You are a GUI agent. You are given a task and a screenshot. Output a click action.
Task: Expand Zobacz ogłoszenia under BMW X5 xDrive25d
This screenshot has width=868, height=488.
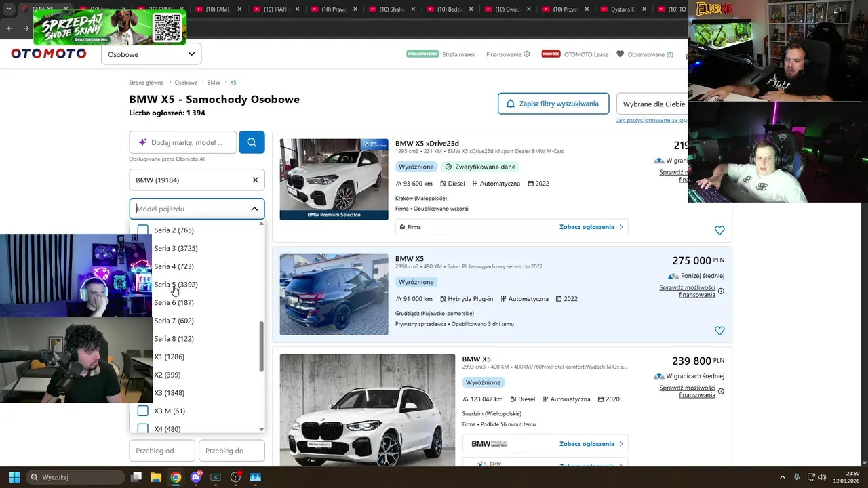pos(591,227)
